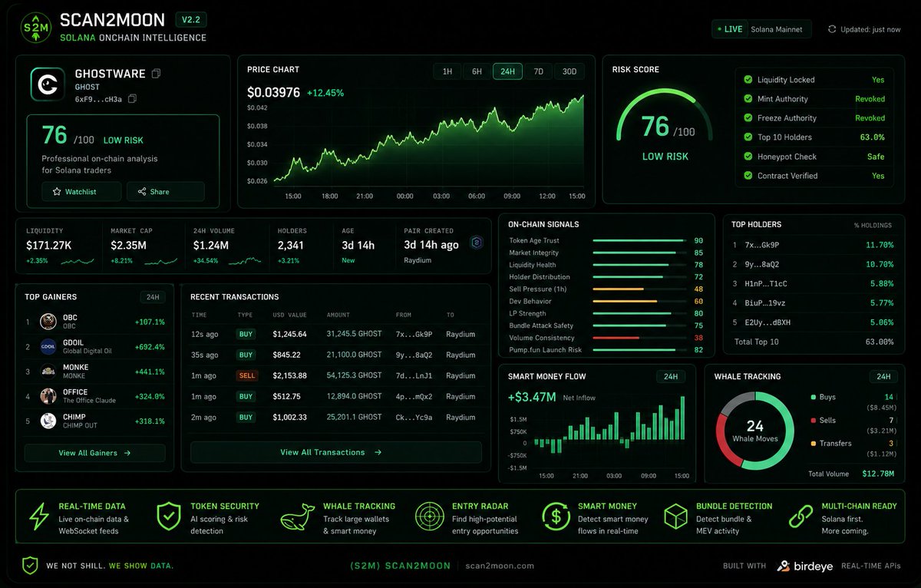Switch price chart to 7D
Viewport: 921px width, 588px height.
click(x=538, y=71)
